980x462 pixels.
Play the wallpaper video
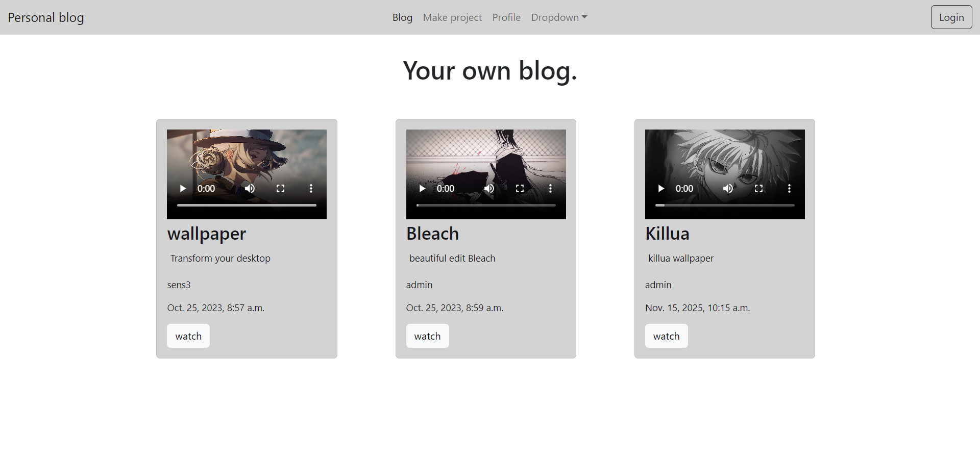[183, 189]
